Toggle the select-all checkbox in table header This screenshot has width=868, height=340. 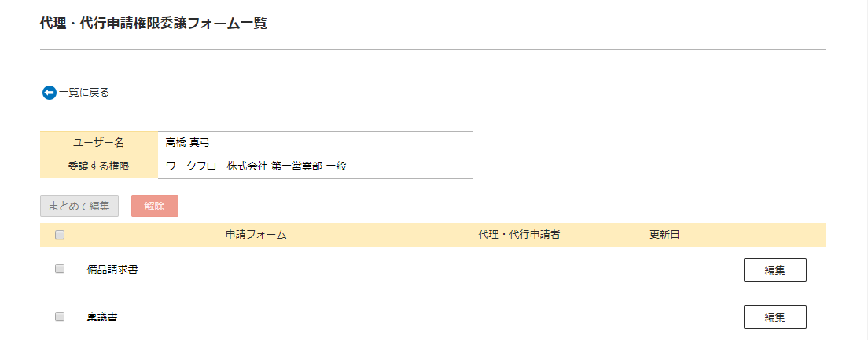pyautogui.click(x=60, y=235)
